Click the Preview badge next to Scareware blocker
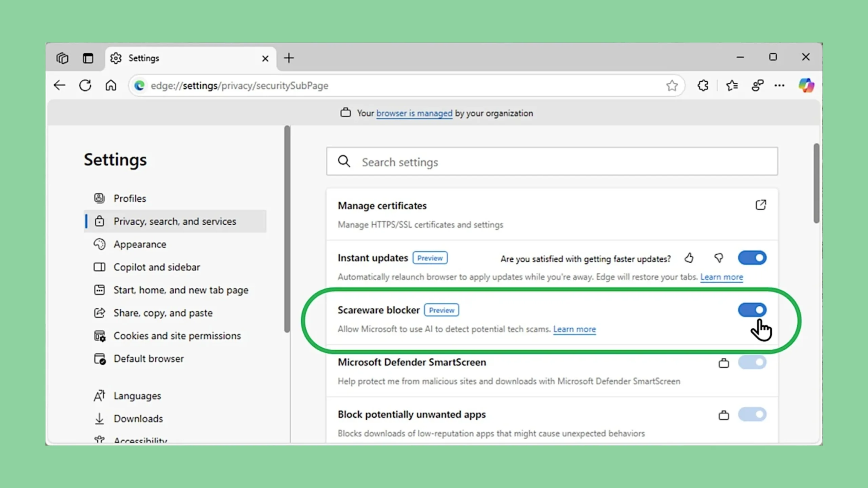This screenshot has height=488, width=868. coord(441,310)
